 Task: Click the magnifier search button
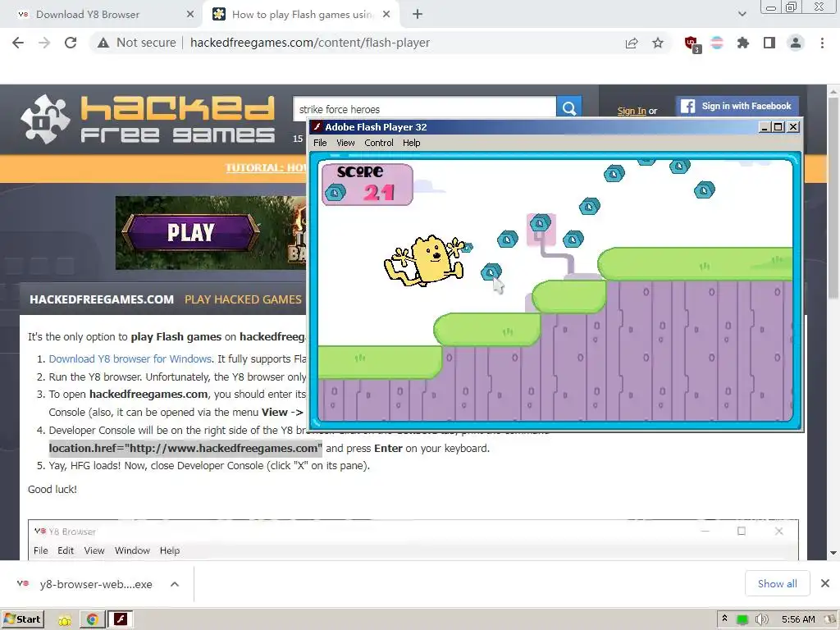[569, 109]
